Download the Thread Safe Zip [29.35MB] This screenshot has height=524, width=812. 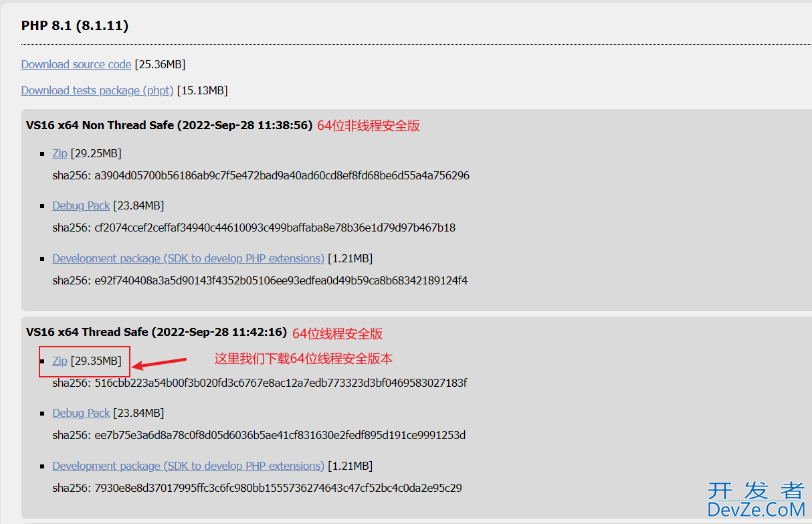pos(60,361)
